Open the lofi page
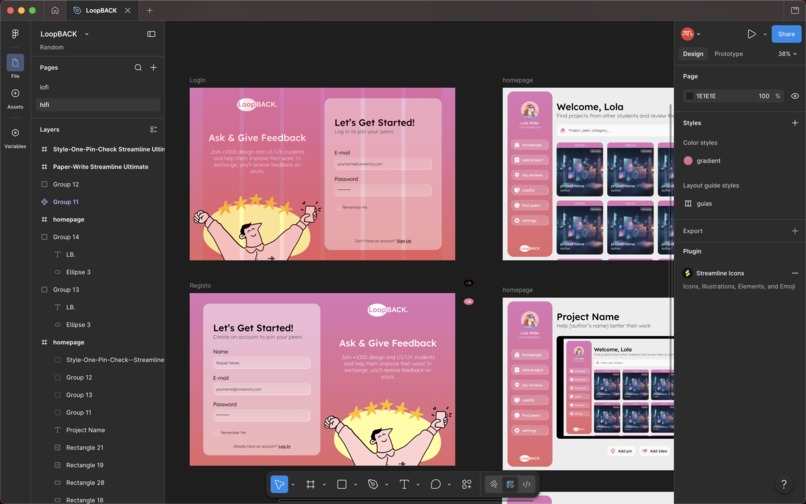806x504 pixels. pos(97,87)
